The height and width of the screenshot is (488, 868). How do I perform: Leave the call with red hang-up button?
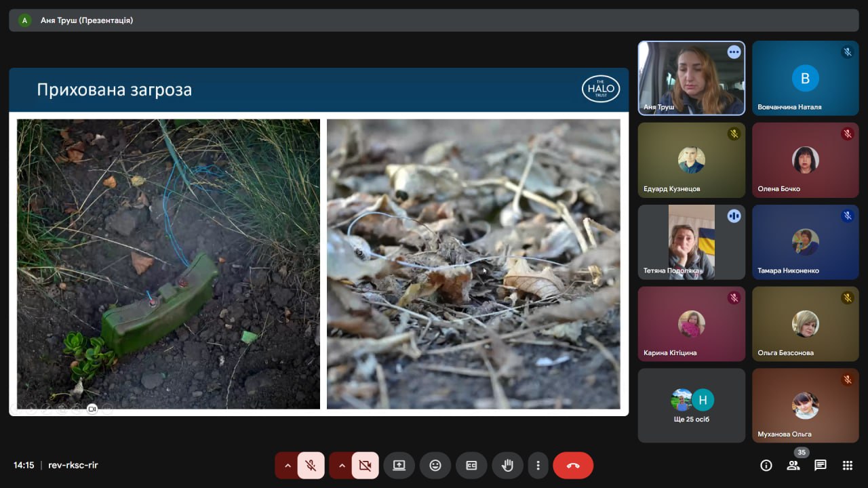click(573, 466)
